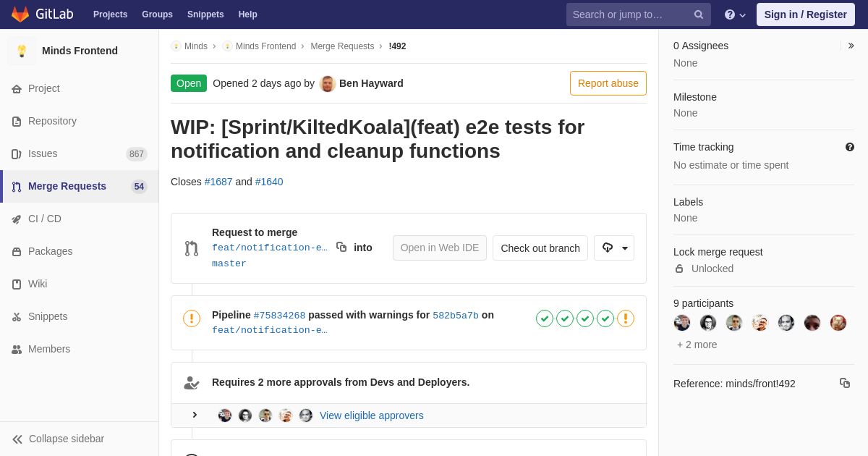Screen dimensions: 868x456
Task: Copy the merge request reference
Action: [844, 383]
